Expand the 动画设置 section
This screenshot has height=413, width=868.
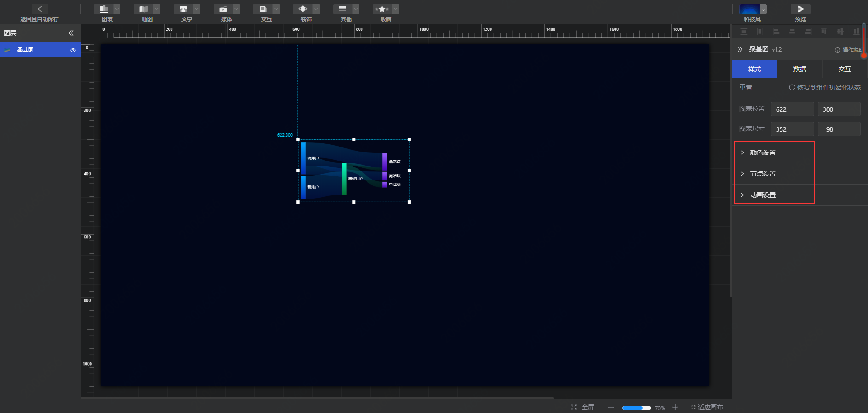(800, 195)
